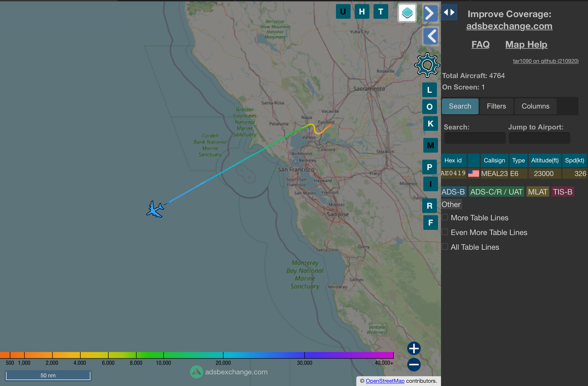Toggle the O map option
Image resolution: width=588 pixels, height=386 pixels.
[x=430, y=107]
